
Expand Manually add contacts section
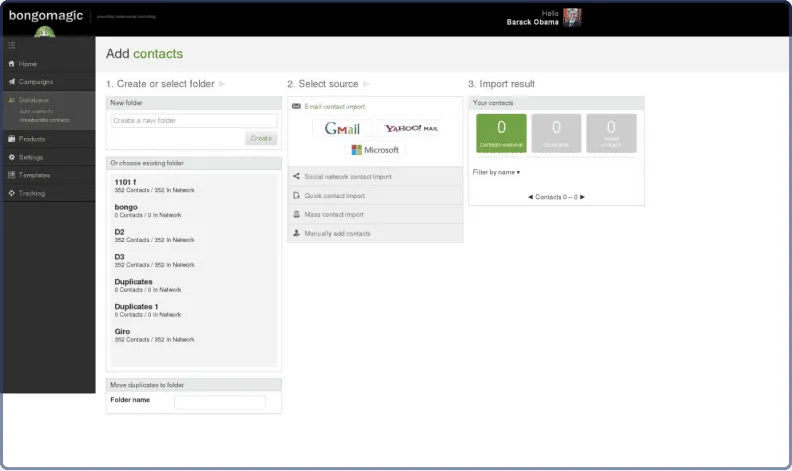(x=375, y=233)
